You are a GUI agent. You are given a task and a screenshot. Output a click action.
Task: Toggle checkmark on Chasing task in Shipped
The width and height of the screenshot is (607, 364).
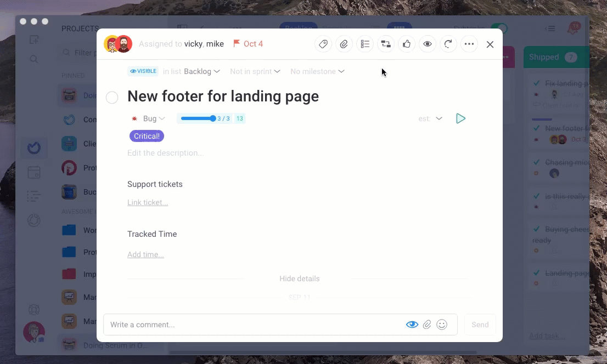537,162
